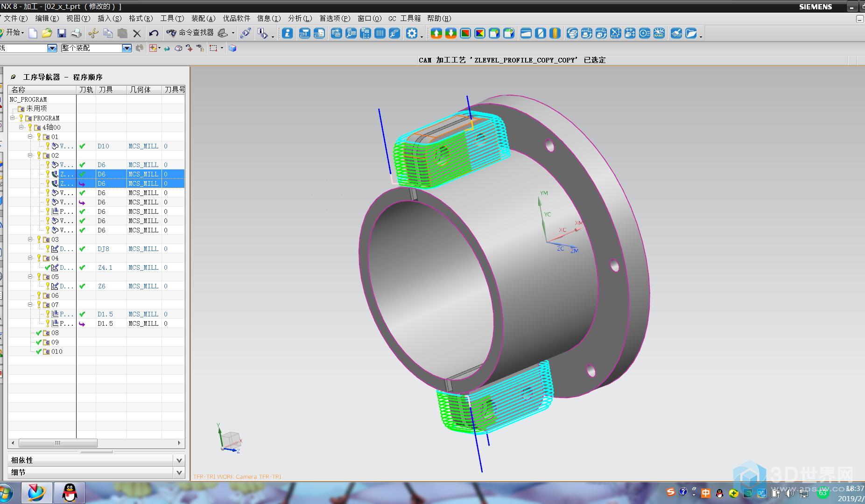Open the 首选项(P) menu
Image resolution: width=865 pixels, height=504 pixels.
point(335,18)
